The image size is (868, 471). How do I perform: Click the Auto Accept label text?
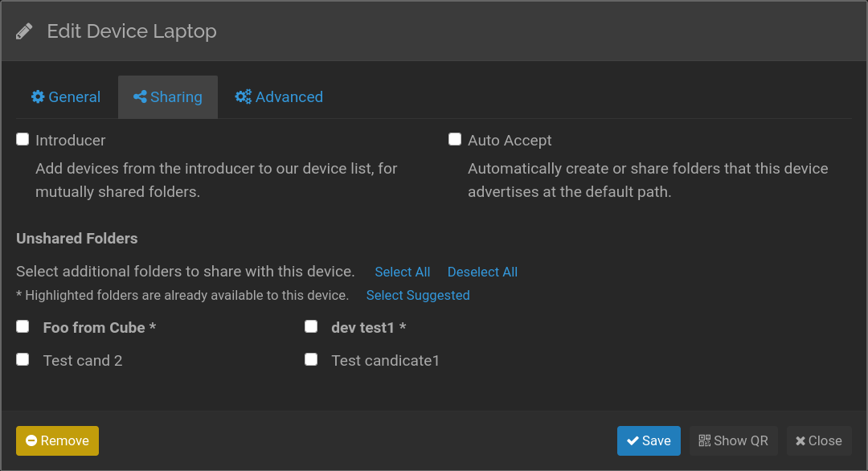510,141
